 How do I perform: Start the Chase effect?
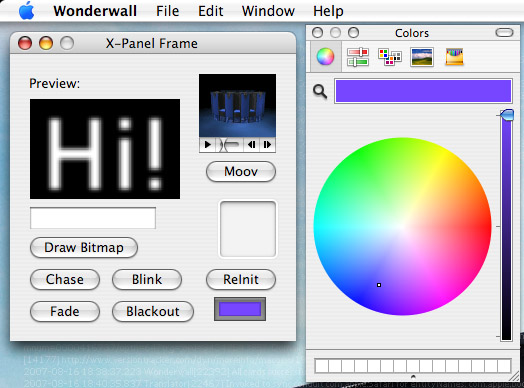coord(65,279)
